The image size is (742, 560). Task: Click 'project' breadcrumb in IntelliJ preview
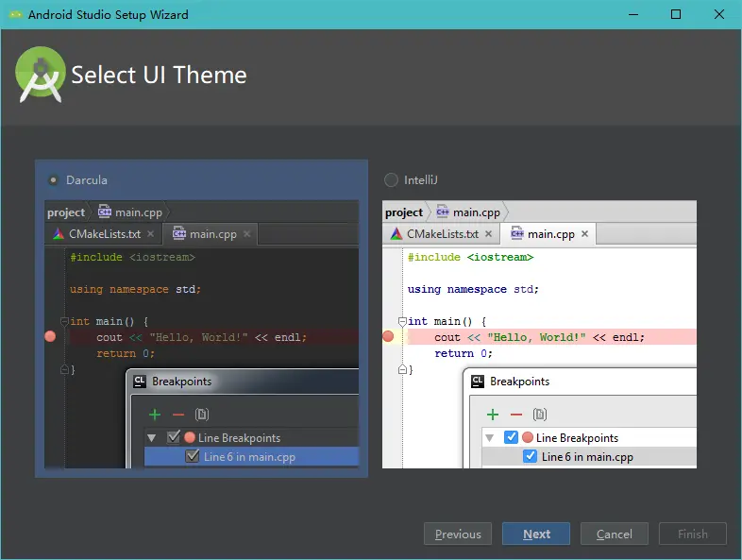coord(404,212)
